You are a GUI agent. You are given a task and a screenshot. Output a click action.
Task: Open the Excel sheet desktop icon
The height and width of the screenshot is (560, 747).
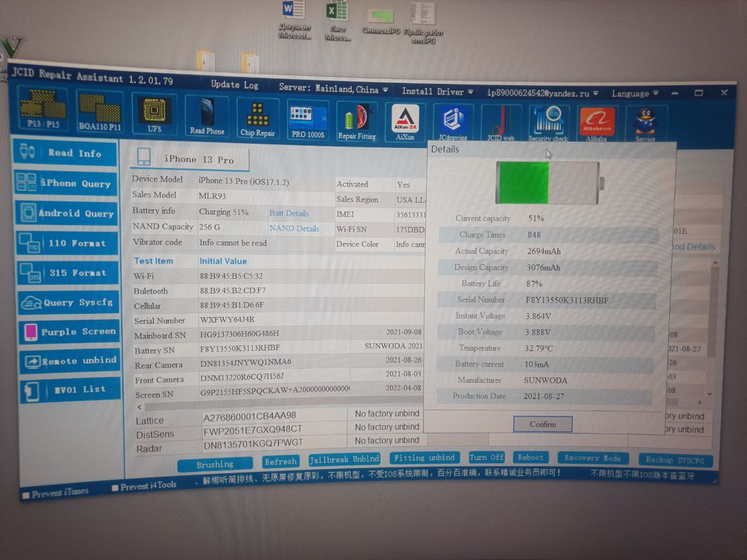[338, 20]
